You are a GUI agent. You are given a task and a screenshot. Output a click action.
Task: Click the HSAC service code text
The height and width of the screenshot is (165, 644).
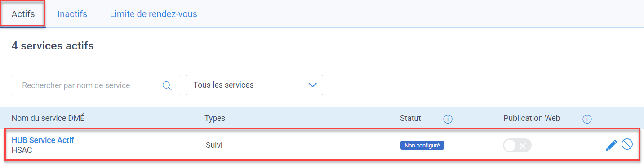pyautogui.click(x=22, y=150)
